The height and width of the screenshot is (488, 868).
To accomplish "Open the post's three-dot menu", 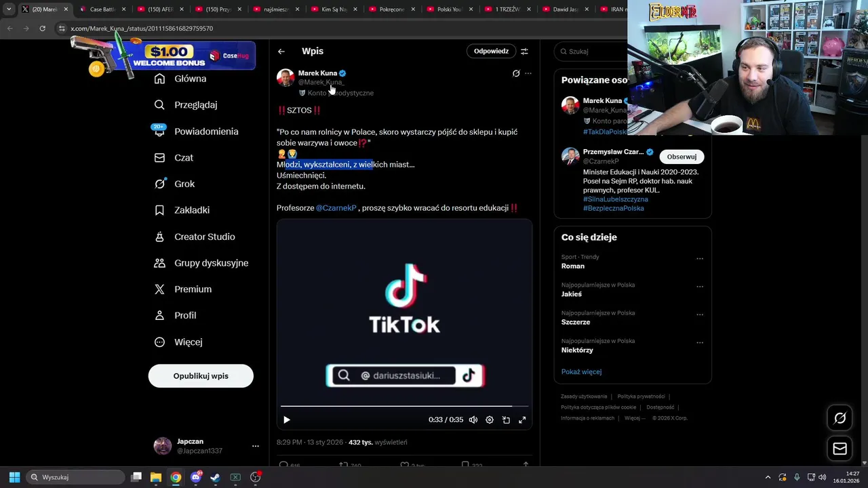I will tap(528, 73).
